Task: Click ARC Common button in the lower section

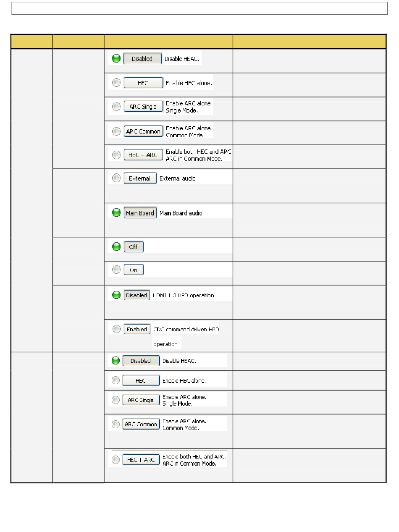Action: click(x=141, y=424)
